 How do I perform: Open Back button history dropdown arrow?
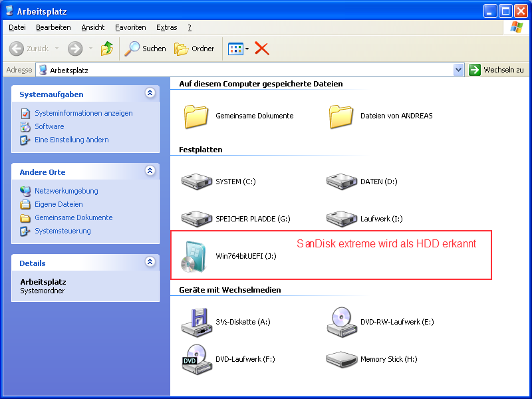(57, 49)
